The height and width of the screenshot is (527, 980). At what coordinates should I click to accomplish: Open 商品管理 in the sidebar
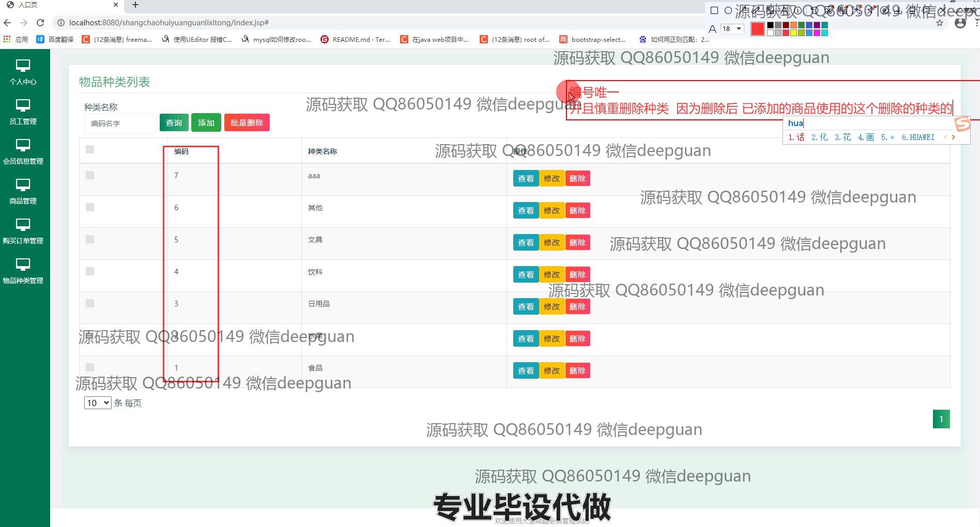[x=23, y=191]
